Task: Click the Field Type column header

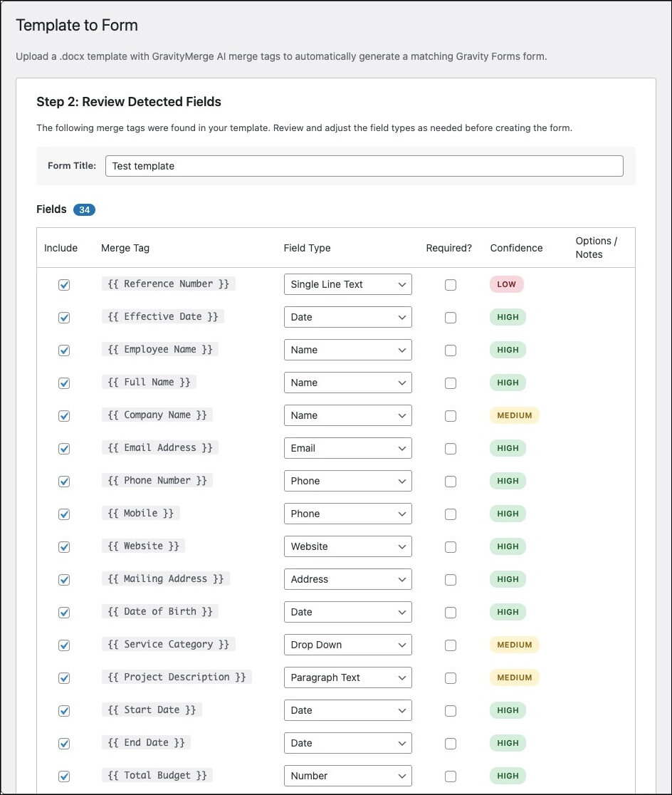Action: pyautogui.click(x=307, y=248)
